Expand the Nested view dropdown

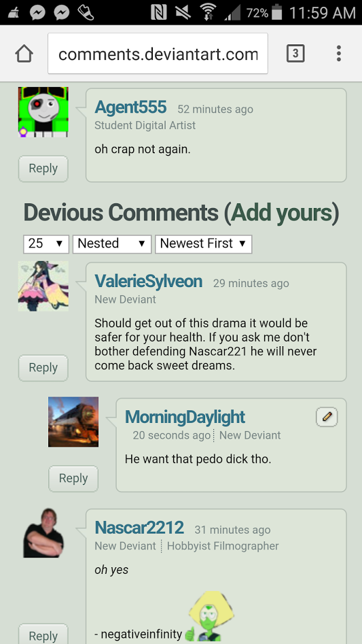[112, 243]
